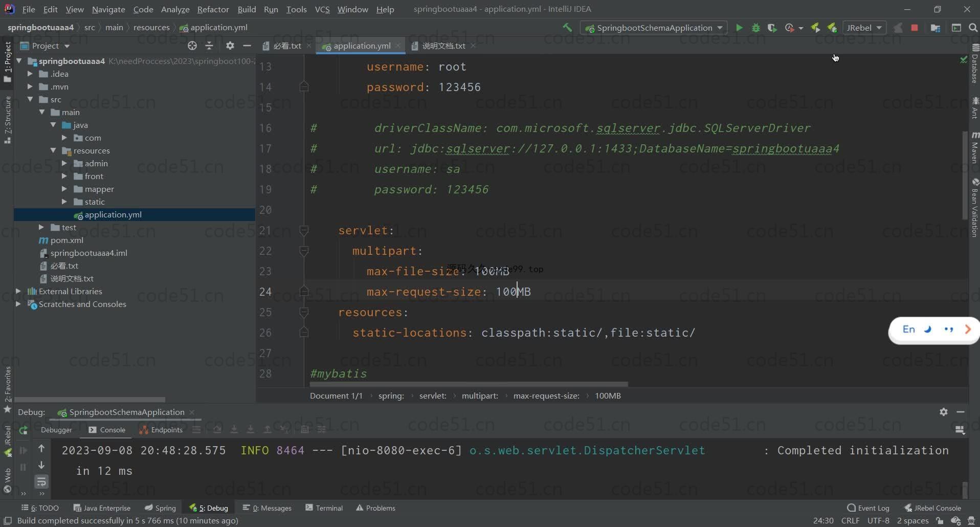
Task: Open Bean Validation side tool window
Action: (x=975, y=208)
